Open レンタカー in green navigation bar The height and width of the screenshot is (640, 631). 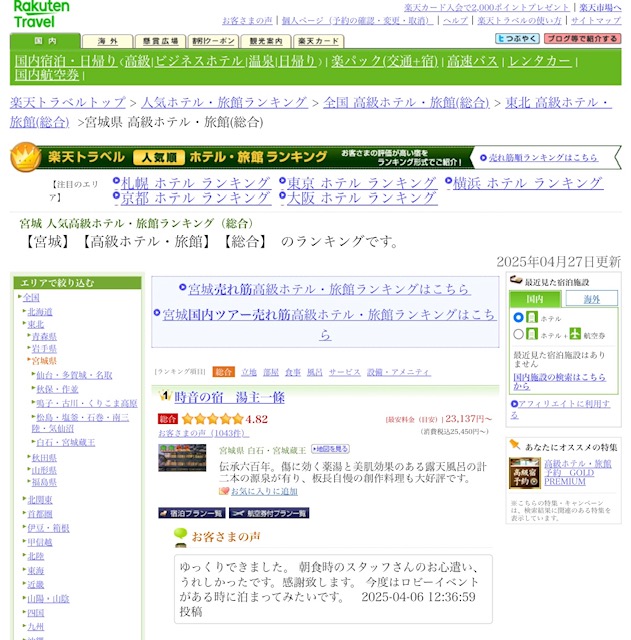[x=540, y=61]
